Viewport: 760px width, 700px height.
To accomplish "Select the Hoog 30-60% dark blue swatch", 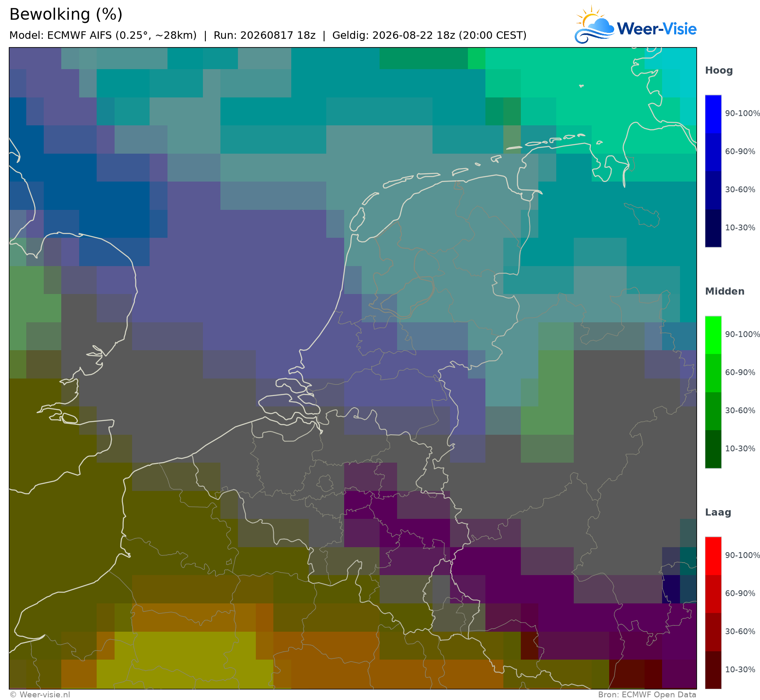I will (x=713, y=190).
